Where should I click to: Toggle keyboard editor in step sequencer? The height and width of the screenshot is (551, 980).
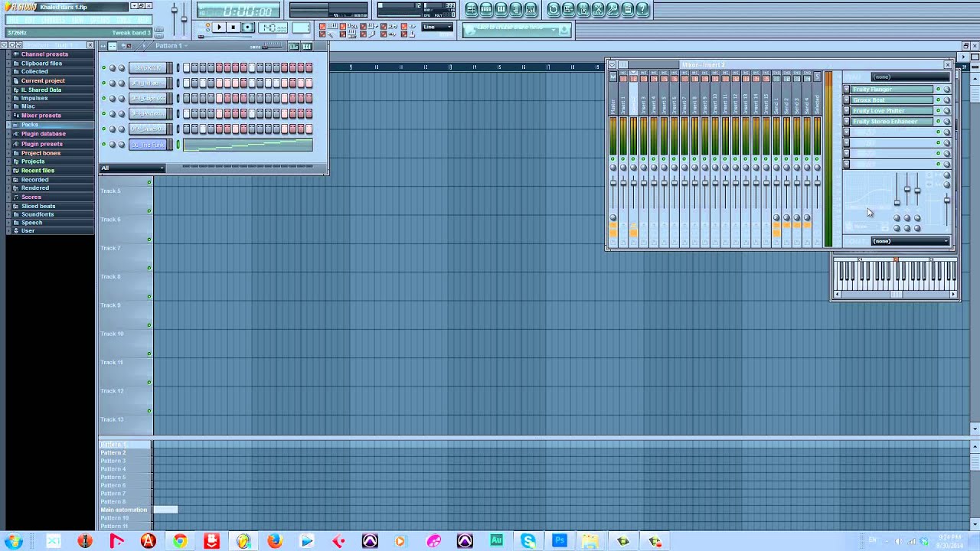306,46
